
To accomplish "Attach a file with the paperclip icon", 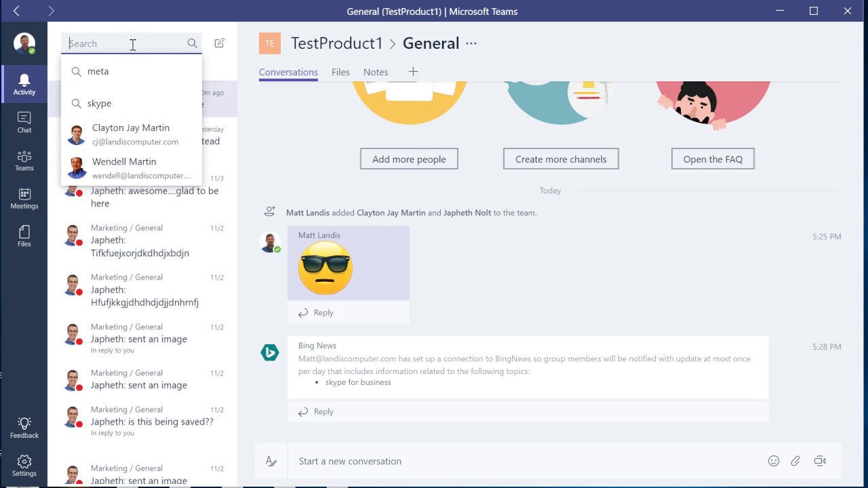I will point(795,461).
